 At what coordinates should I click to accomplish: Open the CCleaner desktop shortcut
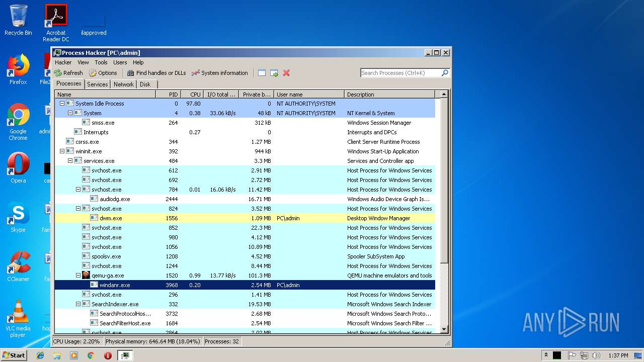point(18,266)
